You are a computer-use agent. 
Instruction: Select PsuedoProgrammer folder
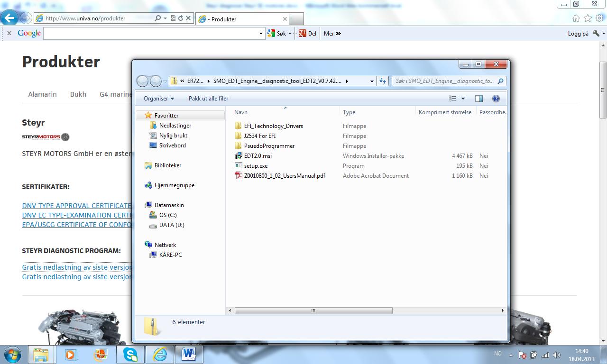[x=269, y=146]
